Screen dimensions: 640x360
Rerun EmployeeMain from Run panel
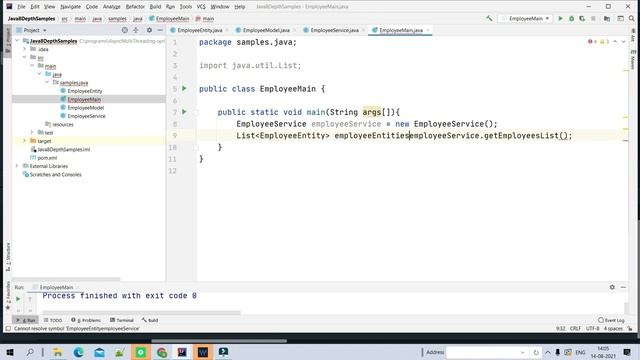[x=18, y=299]
